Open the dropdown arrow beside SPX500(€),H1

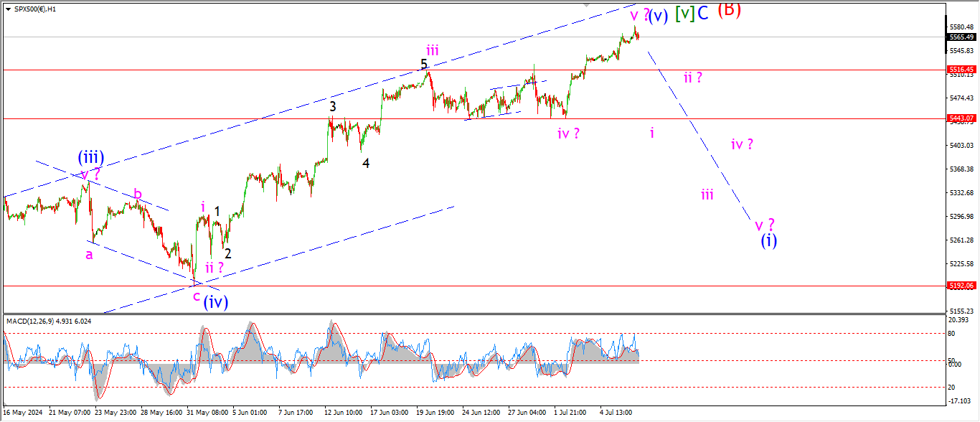pyautogui.click(x=8, y=9)
